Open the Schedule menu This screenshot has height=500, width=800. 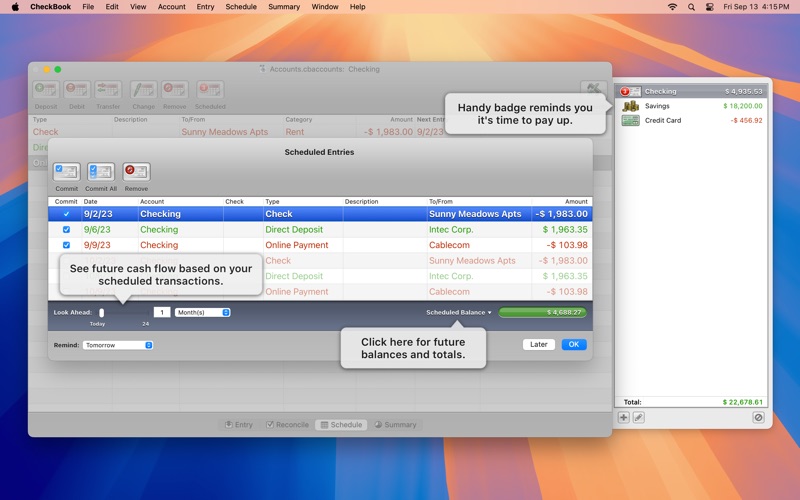click(241, 7)
